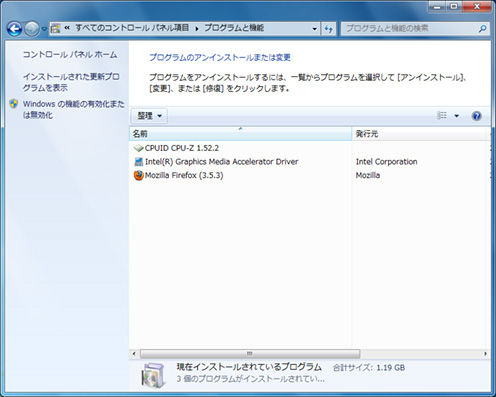Open recent pages dropdown beside navigation arrows
Image resolution: width=496 pixels, height=397 pixels.
tap(44, 29)
